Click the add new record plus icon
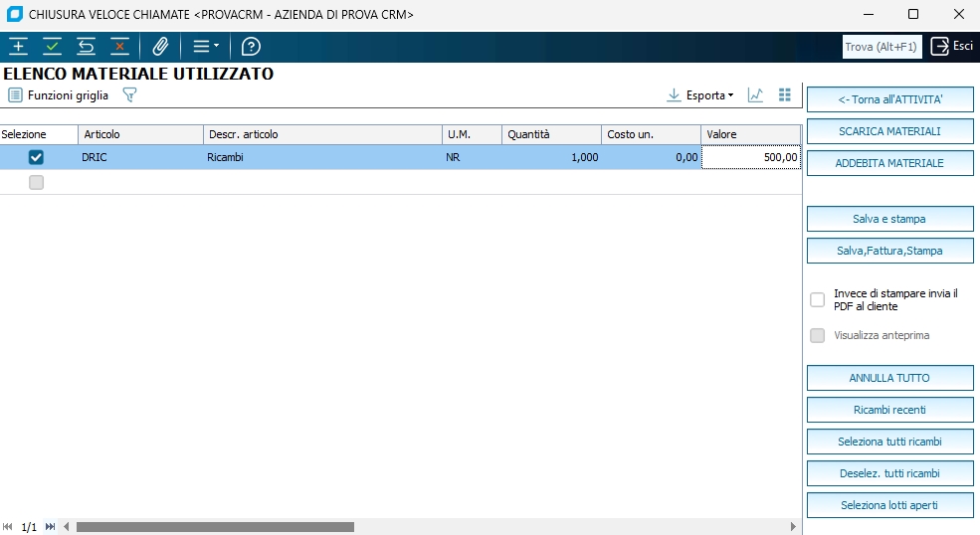 pos(18,47)
